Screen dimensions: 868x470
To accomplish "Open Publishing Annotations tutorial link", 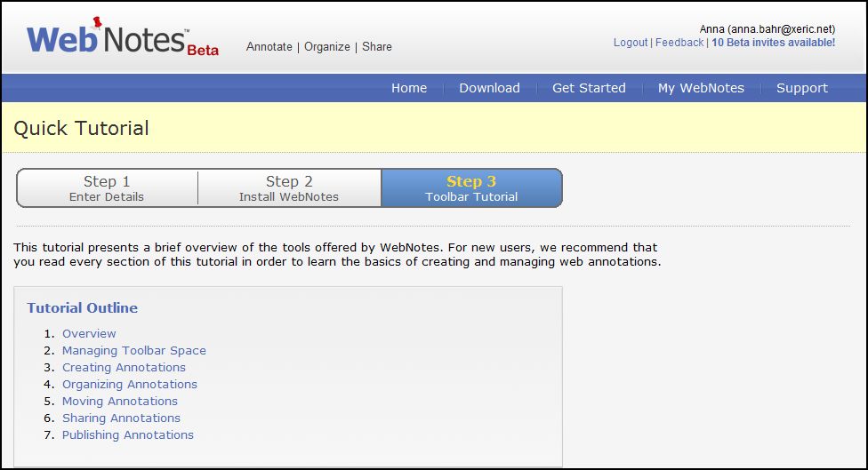I will tap(128, 435).
